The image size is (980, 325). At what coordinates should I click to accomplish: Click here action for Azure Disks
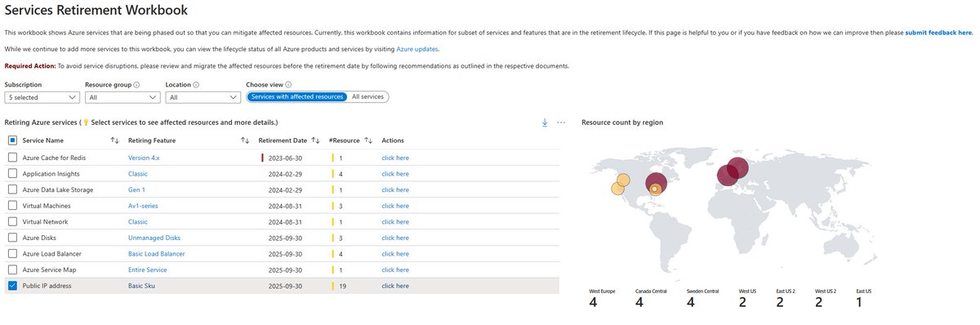(395, 238)
